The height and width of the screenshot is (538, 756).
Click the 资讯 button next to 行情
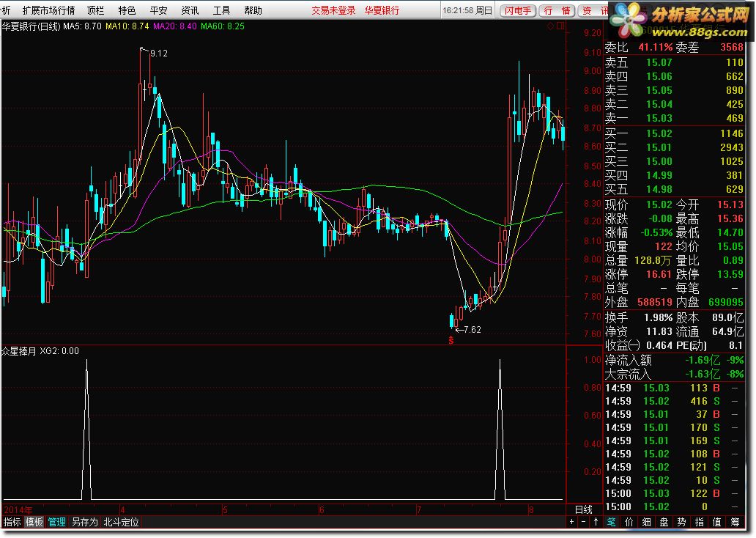[594, 10]
